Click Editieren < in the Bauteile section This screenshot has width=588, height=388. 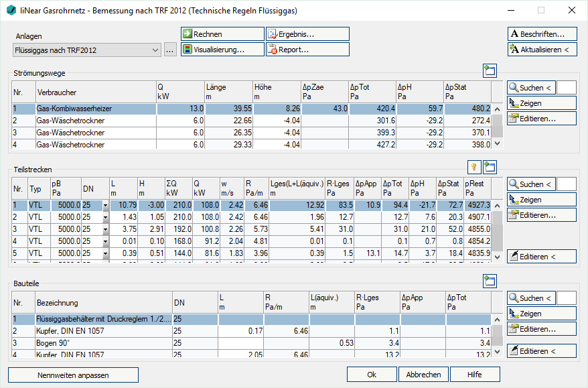(x=542, y=351)
